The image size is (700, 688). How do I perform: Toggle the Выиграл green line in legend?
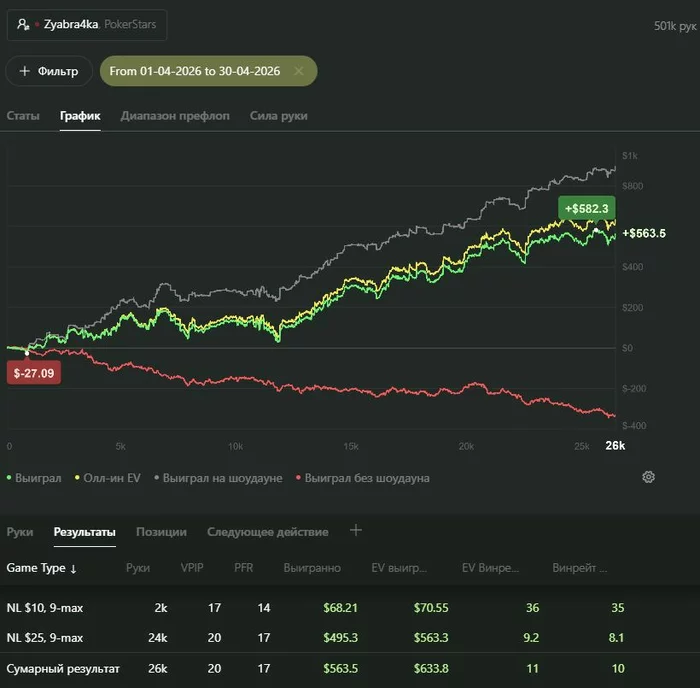tap(34, 478)
